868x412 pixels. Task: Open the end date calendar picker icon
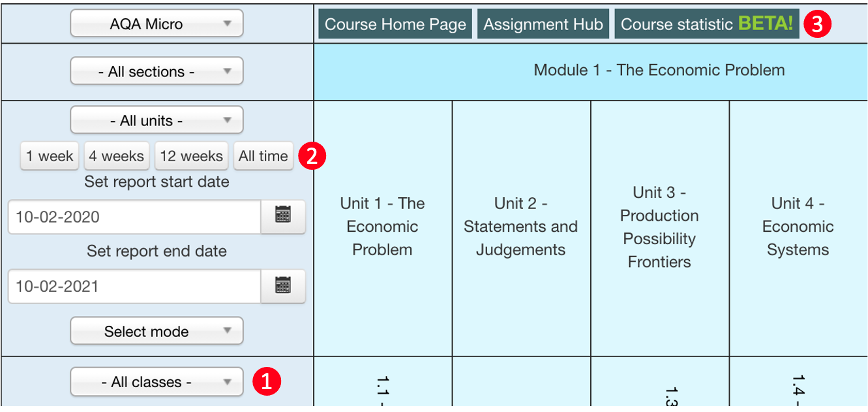[x=283, y=286]
